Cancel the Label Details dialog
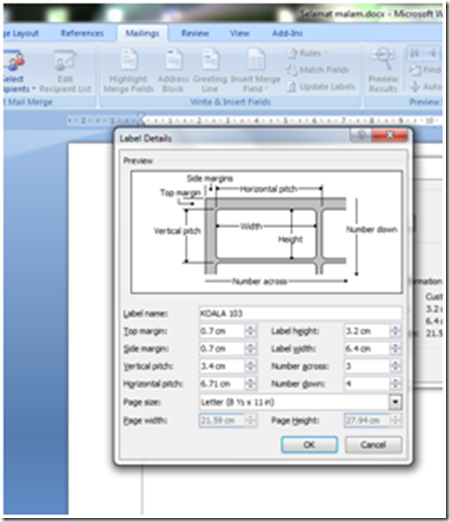This screenshot has width=450, height=522. (373, 445)
